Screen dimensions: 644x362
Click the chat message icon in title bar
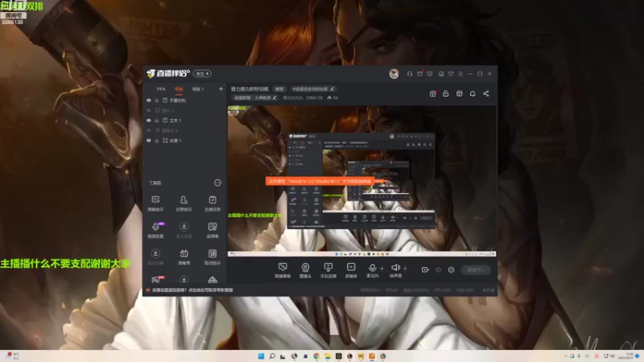tap(430, 74)
